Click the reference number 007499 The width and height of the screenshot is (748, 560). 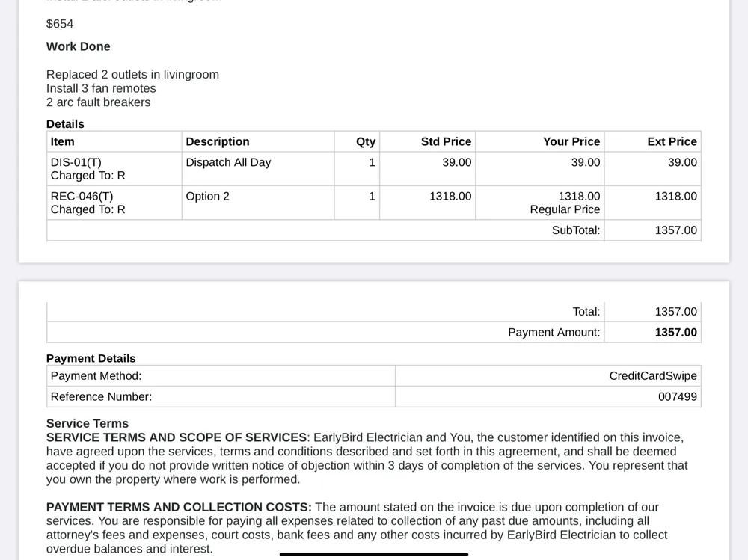coord(677,396)
